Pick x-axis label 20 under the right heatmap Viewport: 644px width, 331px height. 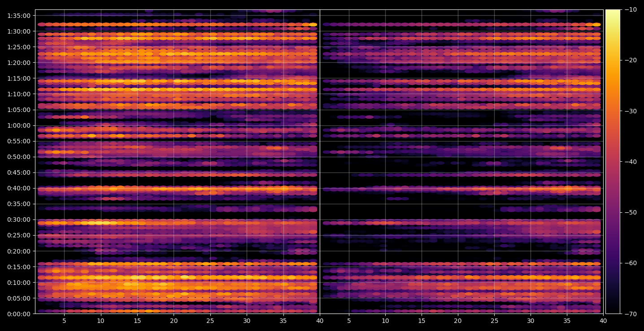(x=458, y=321)
